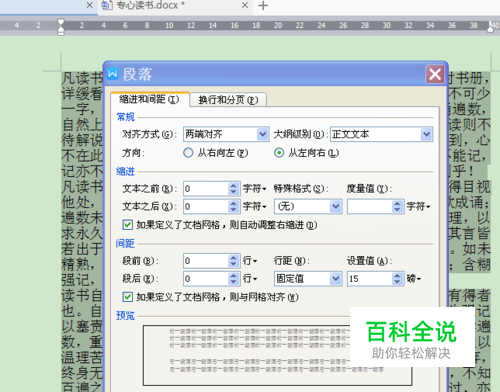Image resolution: width=500 pixels, height=392 pixels.
Task: Click the 文本之后 spinner arrows
Action: 234,206
